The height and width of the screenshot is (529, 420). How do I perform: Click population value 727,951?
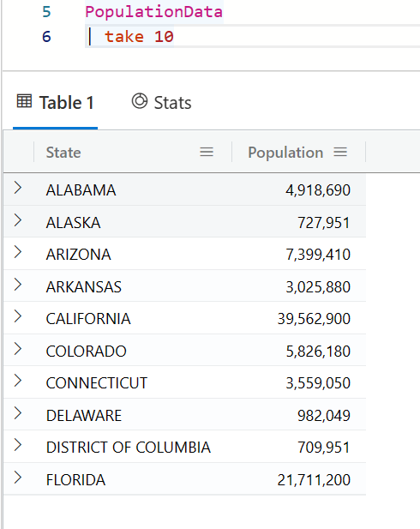323,223
